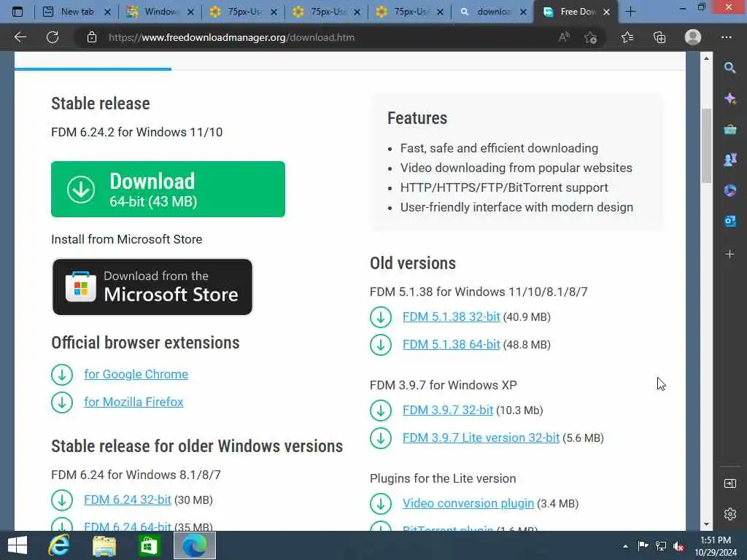Launch Internet Explorer from taskbar
This screenshot has width=747, height=560.
pos(59,545)
